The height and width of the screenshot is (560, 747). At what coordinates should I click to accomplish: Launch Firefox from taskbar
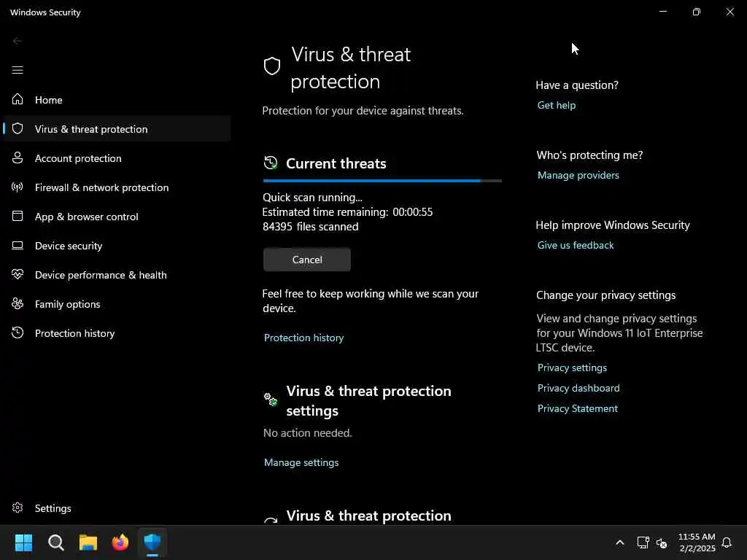120,542
